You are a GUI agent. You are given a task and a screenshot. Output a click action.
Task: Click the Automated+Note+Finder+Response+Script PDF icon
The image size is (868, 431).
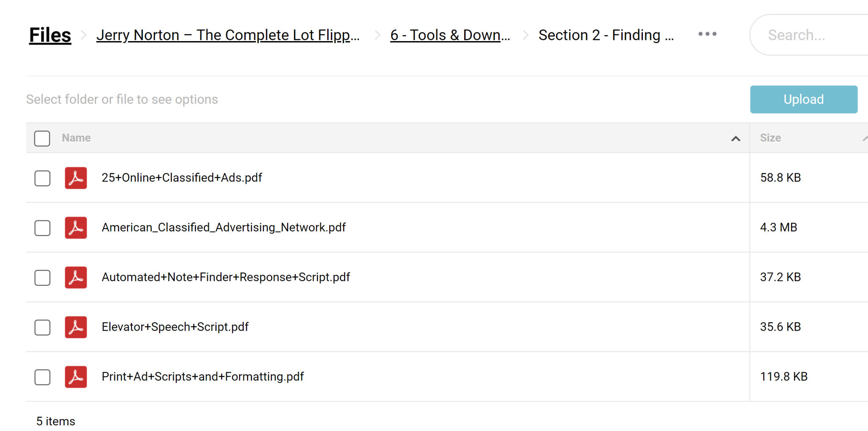pos(76,277)
